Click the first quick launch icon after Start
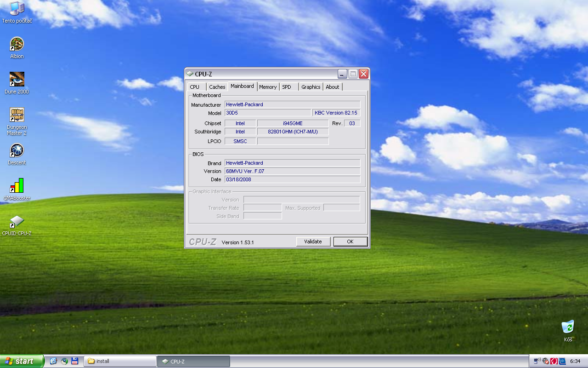 click(53, 361)
